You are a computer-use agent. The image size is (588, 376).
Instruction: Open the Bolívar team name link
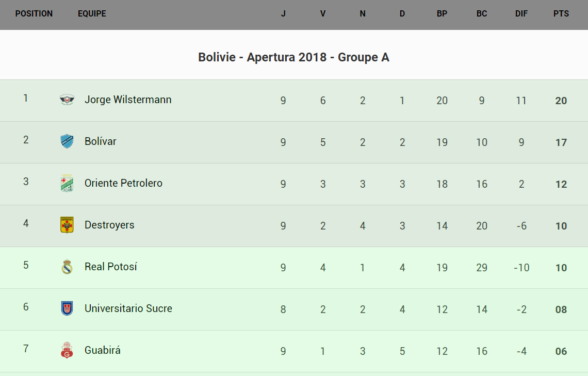[101, 141]
